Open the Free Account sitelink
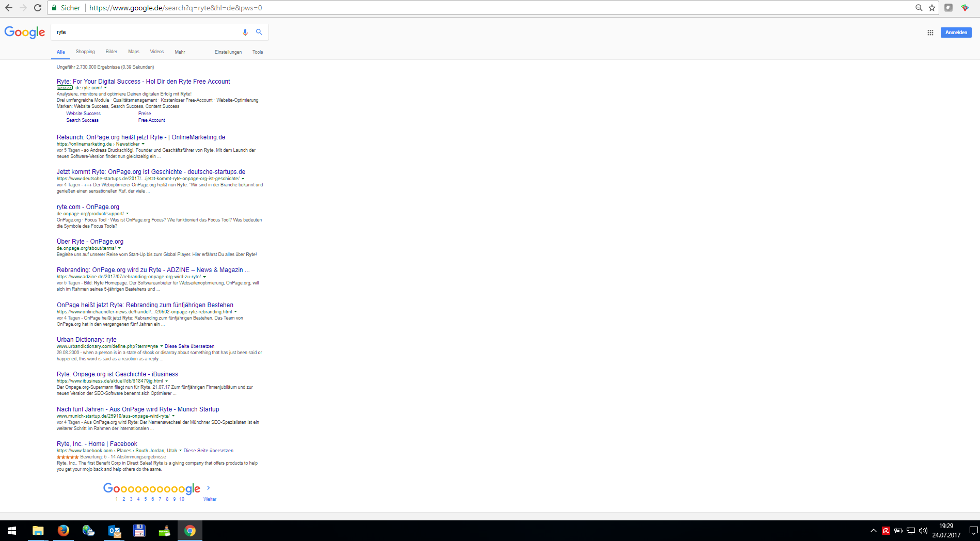 coord(152,120)
